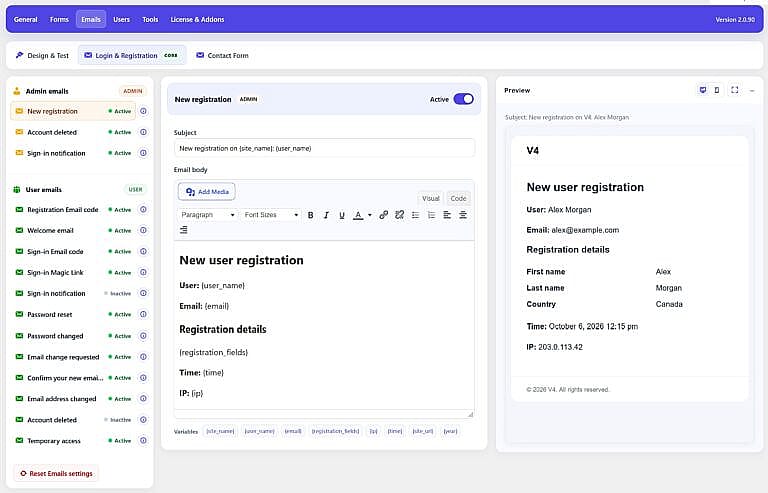
Task: Select Email address changed row
Action: 73,399
